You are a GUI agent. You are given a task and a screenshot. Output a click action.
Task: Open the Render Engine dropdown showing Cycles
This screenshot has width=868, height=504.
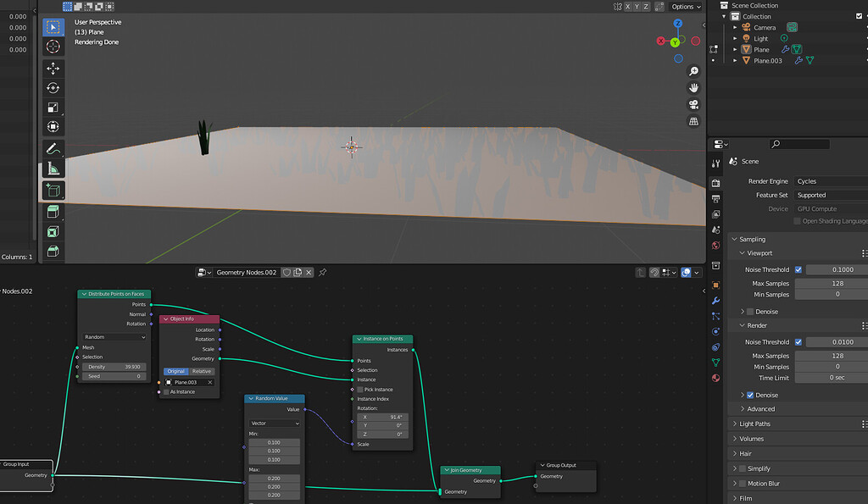(831, 181)
